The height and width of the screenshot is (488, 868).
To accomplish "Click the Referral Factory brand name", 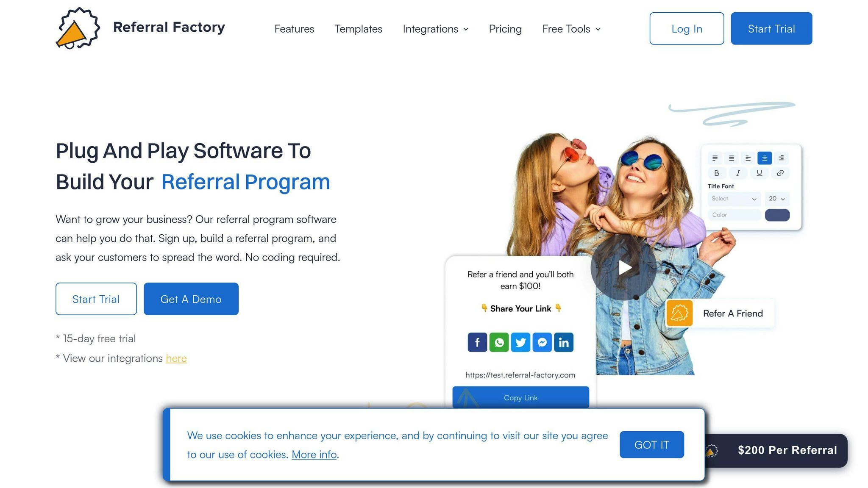I will 169,27.
